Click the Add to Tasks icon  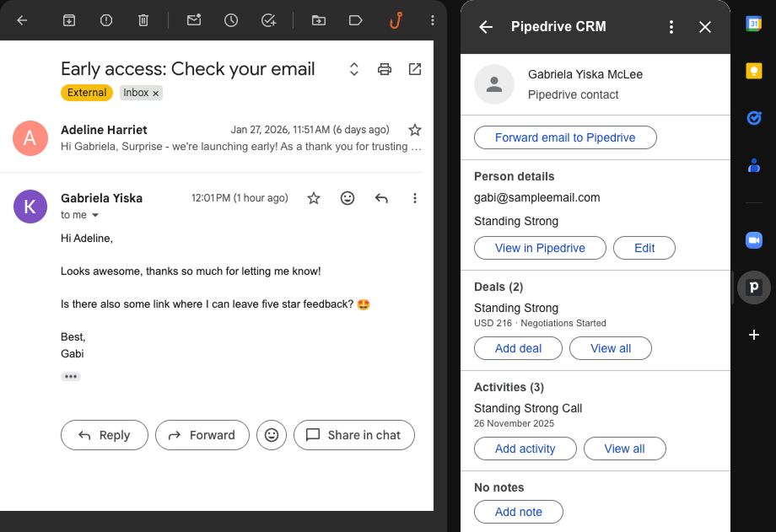coord(269,20)
